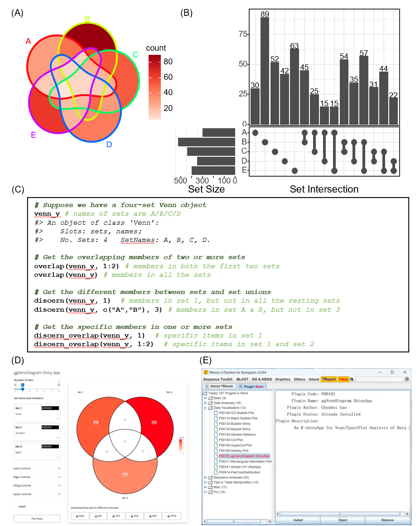Screen dimensions: 420x526
Task: Open the GO & KEGG menu
Action: (x=262, y=379)
